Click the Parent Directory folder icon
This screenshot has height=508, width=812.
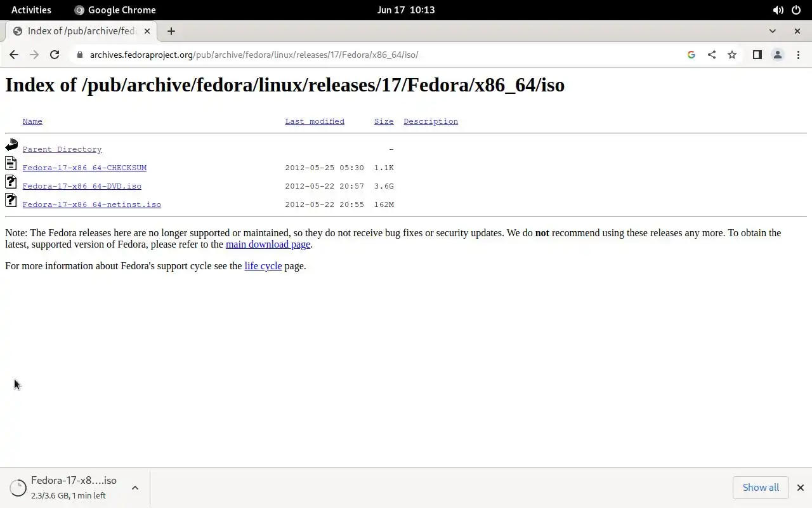pos(11,145)
